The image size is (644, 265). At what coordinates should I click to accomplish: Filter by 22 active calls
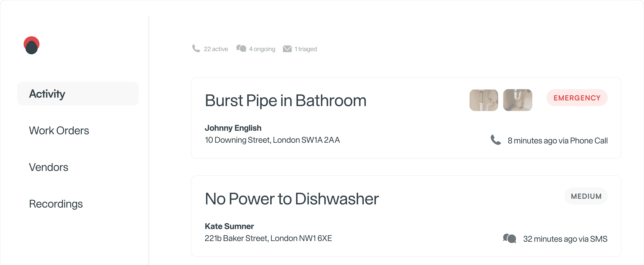click(x=216, y=49)
